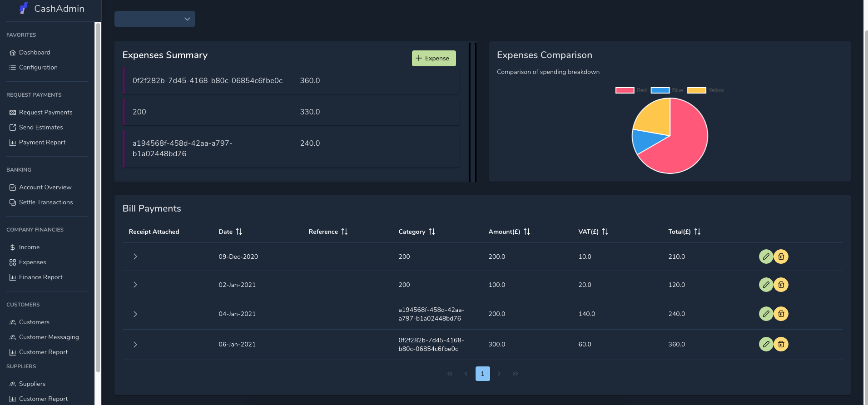The image size is (868, 405).
Task: Toggle Yellow legend entry visibility
Action: pyautogui.click(x=705, y=90)
